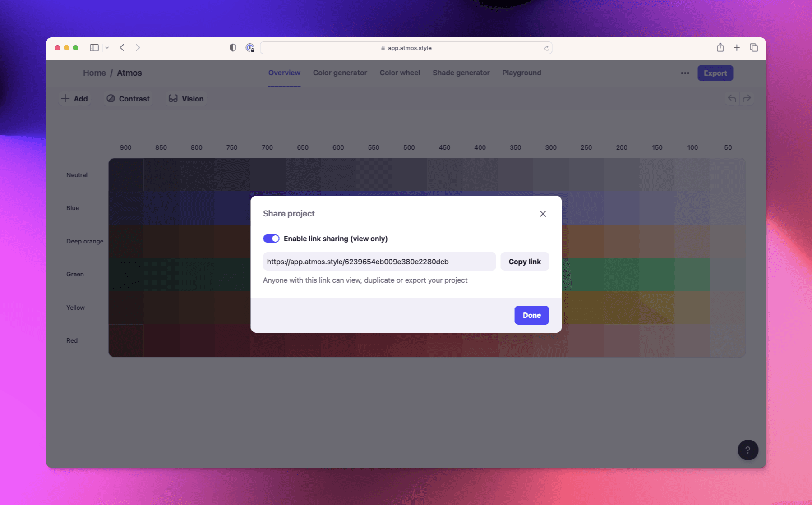
Task: Click the tab overview icon in Safari
Action: coord(754,47)
